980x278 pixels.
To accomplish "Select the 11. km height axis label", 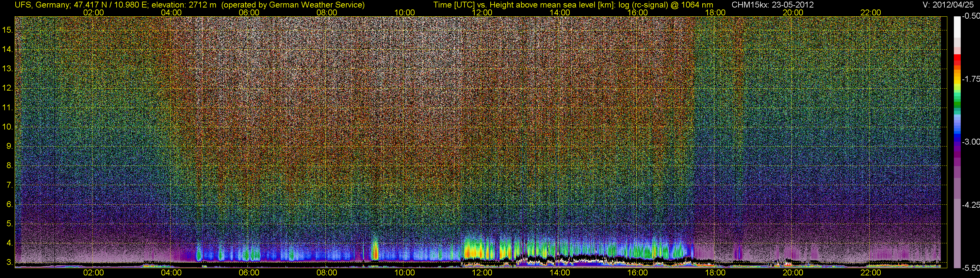I will tap(8, 107).
